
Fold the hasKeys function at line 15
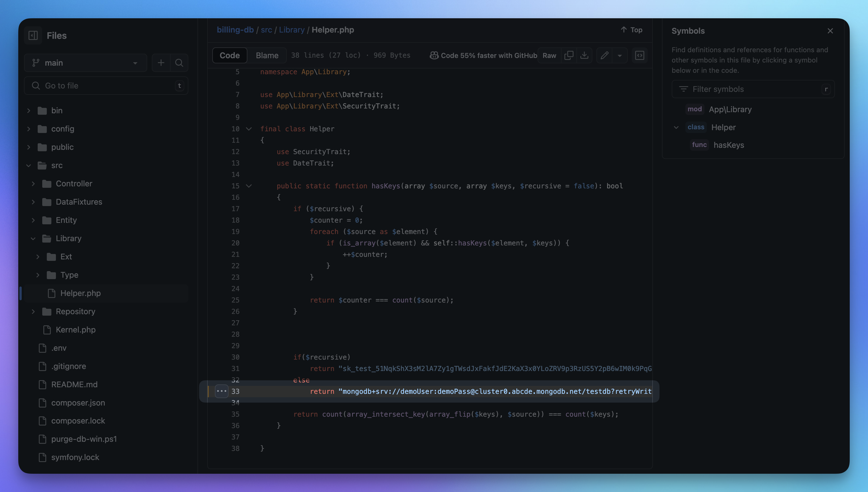coord(249,186)
